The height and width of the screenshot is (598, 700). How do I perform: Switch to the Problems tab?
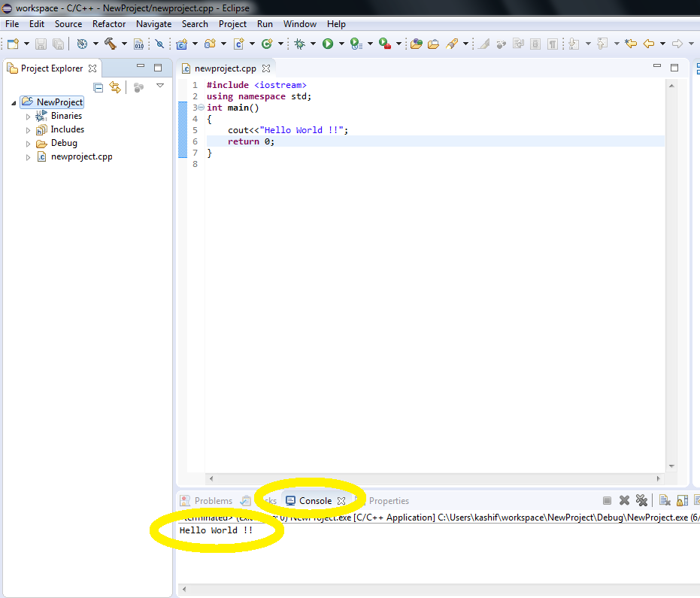tap(213, 500)
